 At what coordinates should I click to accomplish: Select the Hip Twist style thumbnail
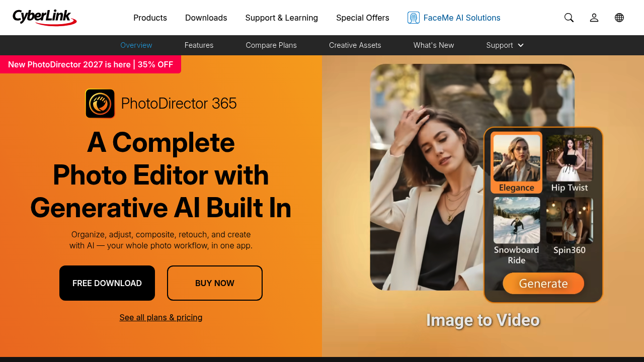(570, 163)
